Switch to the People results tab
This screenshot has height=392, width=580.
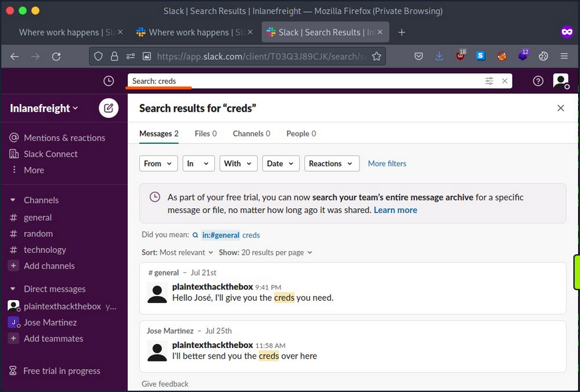(300, 134)
